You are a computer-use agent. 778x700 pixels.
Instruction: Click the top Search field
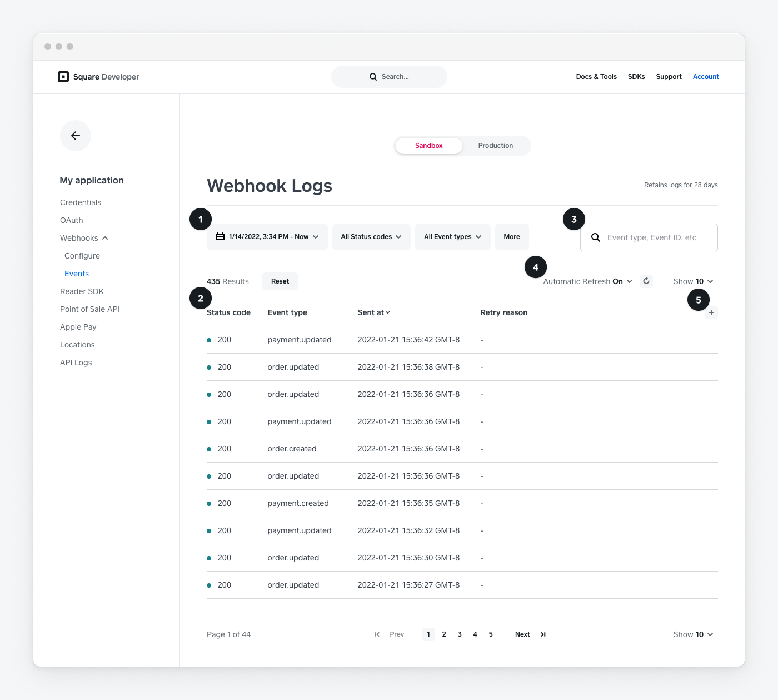pos(389,77)
